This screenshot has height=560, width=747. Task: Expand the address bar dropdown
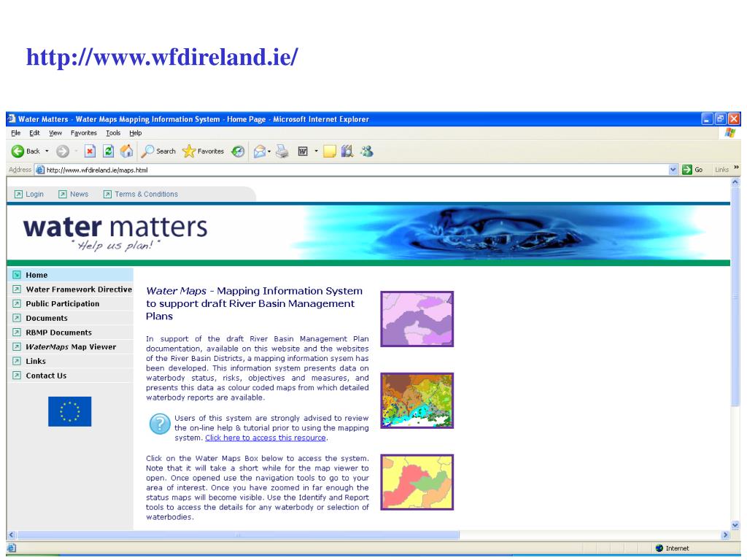click(673, 169)
